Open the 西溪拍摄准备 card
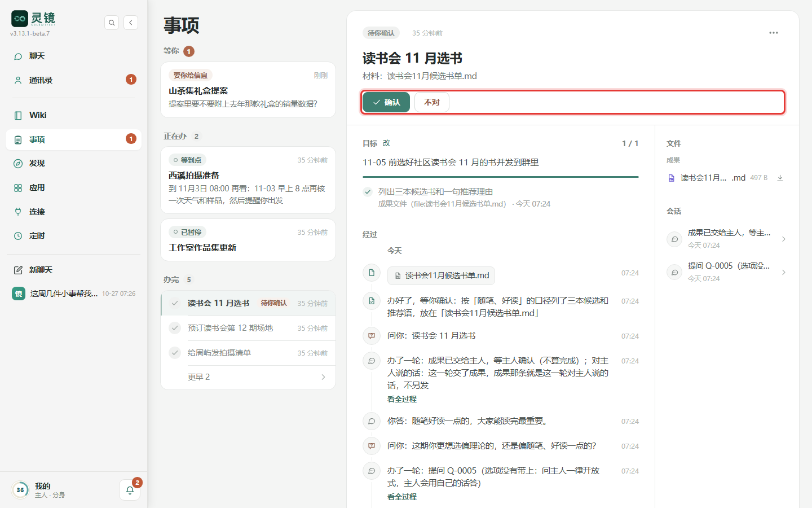This screenshot has width=812, height=508. pyautogui.click(x=248, y=180)
